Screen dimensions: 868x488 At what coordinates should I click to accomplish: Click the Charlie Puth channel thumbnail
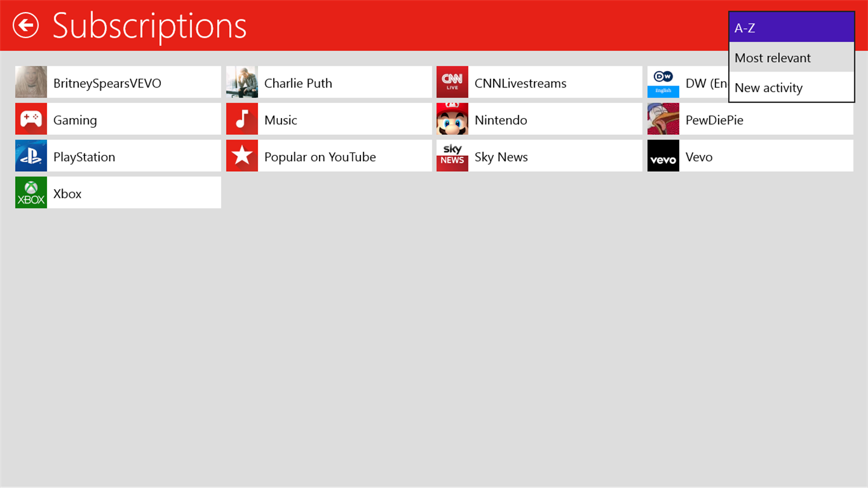242,82
